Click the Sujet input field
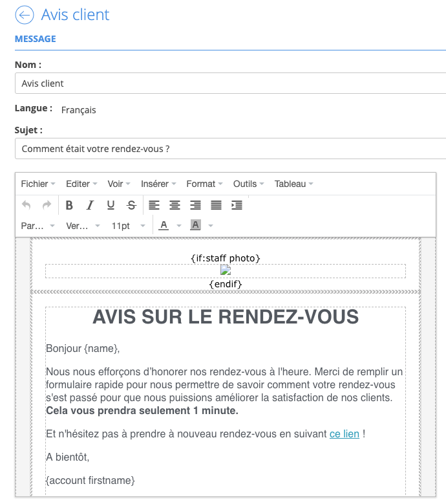Screen dimensions: 446x504 coord(230,149)
